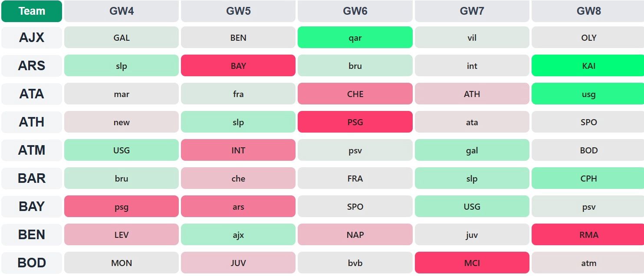Click the green qar fixture for AJX
The height and width of the screenshot is (276, 644).
click(355, 38)
